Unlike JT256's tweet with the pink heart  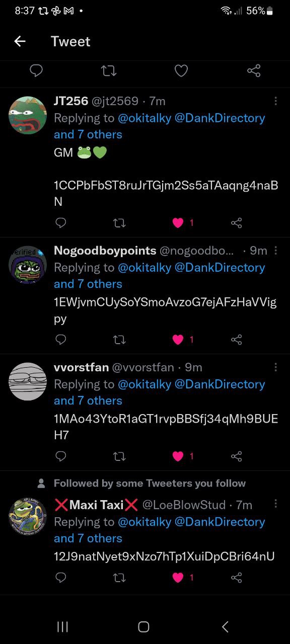[x=178, y=222]
